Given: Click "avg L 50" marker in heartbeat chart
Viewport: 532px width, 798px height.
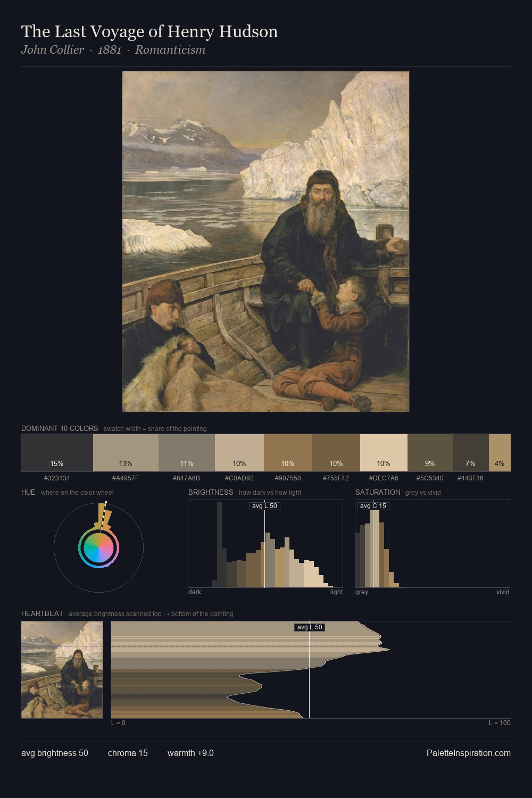Looking at the screenshot, I should (310, 627).
